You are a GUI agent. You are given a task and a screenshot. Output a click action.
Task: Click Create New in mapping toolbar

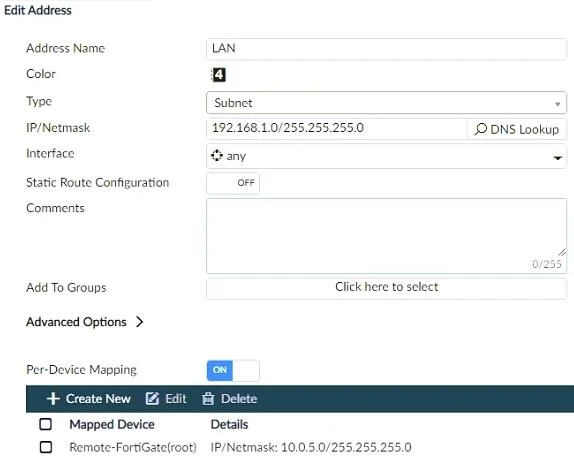89,399
